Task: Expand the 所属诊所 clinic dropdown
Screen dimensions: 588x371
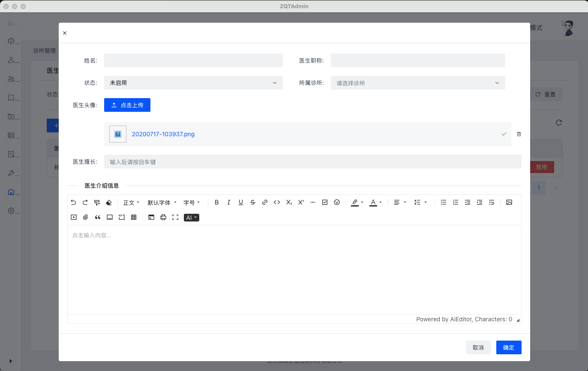Action: pos(418,83)
